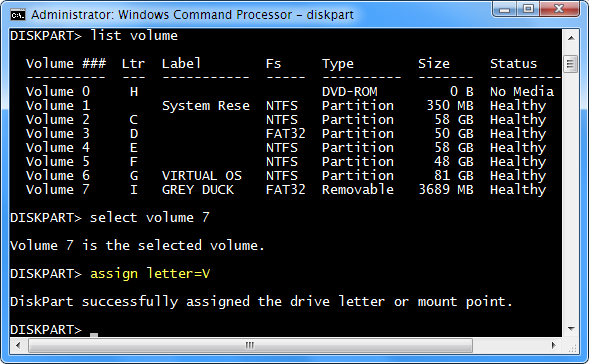This screenshot has height=364, width=589.
Task: Click the 'list volume' command line
Action: (94, 36)
